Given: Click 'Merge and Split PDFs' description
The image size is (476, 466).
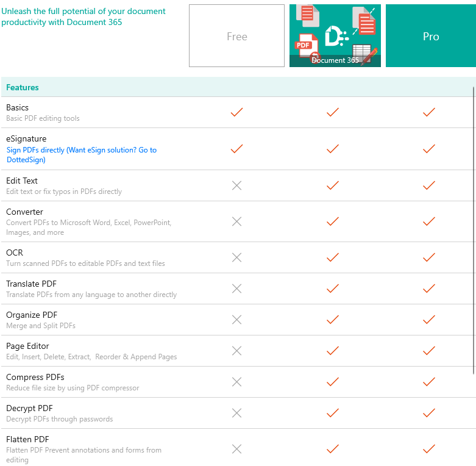Looking at the screenshot, I should tap(41, 326).
